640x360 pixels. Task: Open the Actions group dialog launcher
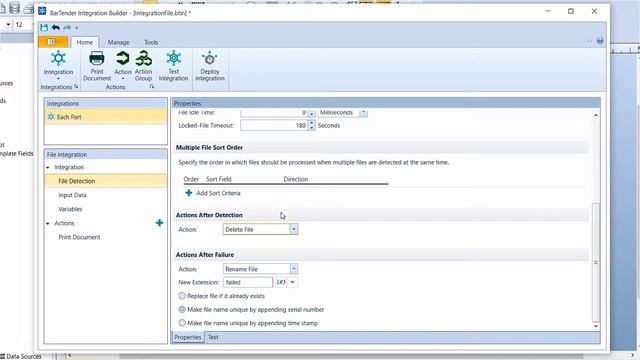[x=152, y=87]
